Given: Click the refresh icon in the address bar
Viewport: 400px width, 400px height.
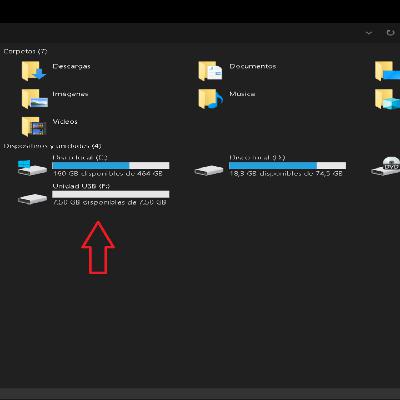Looking at the screenshot, I should [x=390, y=33].
